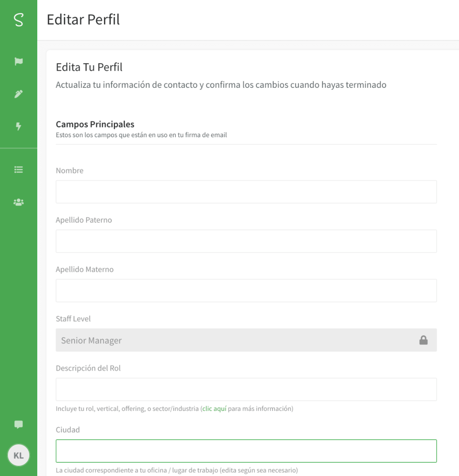459x476 pixels.
Task: Click the S logo in sidebar
Action: [19, 20]
